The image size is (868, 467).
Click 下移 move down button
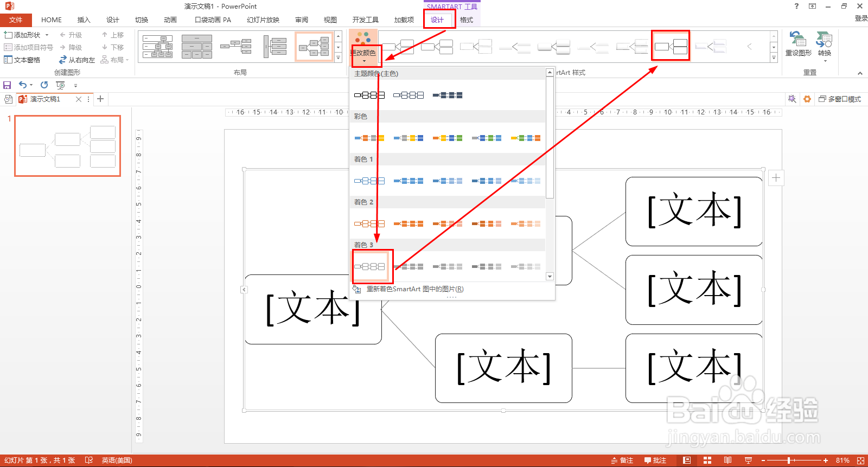click(x=113, y=47)
